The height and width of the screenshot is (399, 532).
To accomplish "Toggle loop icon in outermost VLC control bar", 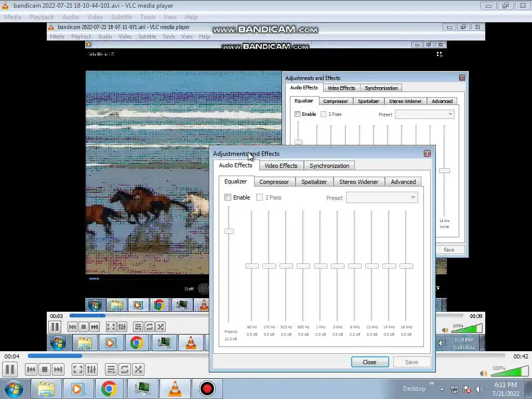I will pyautogui.click(x=125, y=369).
